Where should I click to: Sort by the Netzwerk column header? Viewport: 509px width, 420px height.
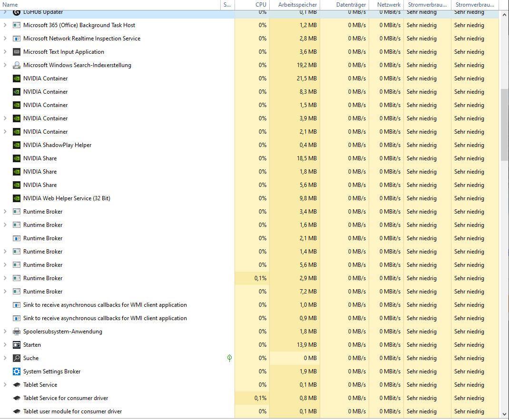coord(386,5)
